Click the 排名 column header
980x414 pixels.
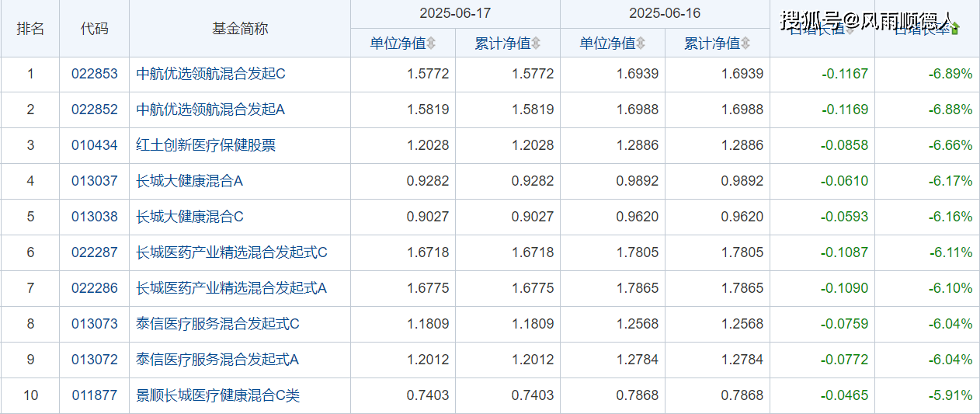pos(30,29)
